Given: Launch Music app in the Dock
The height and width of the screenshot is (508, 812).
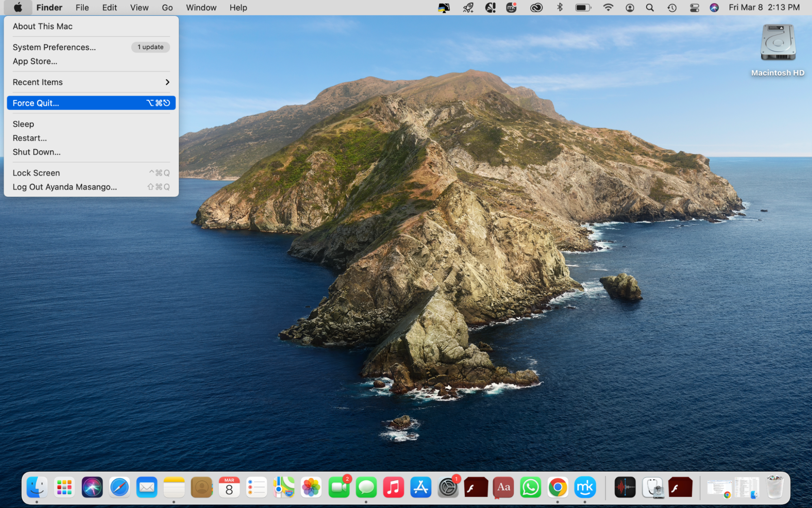Looking at the screenshot, I should pos(393,487).
